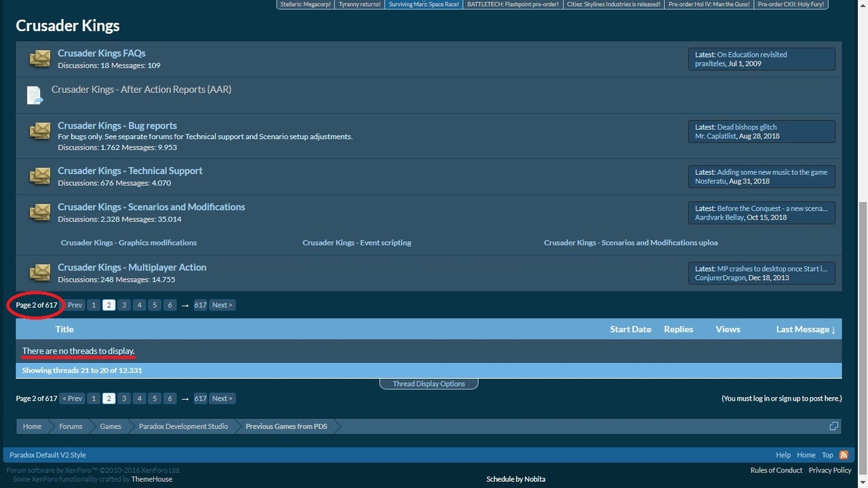Go to Forums in breadcrumb trail

coord(71,426)
